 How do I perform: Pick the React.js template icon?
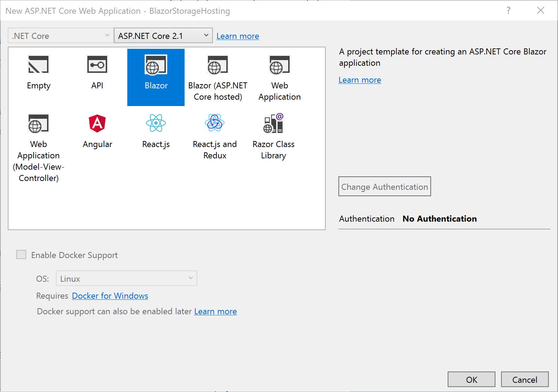point(156,123)
